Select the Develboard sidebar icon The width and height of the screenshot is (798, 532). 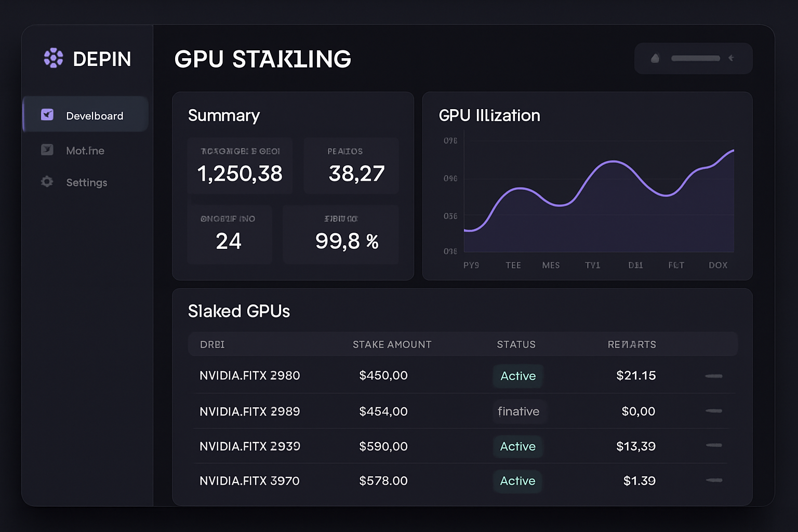[47, 115]
